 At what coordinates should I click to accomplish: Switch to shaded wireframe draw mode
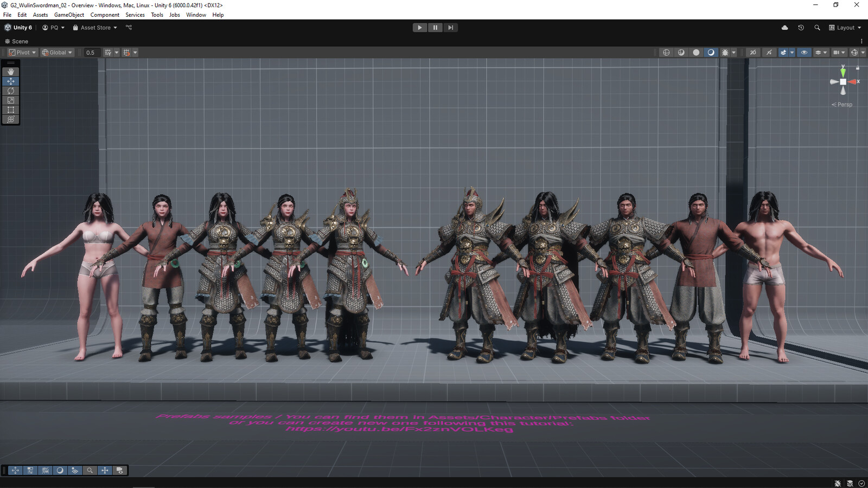click(x=681, y=53)
